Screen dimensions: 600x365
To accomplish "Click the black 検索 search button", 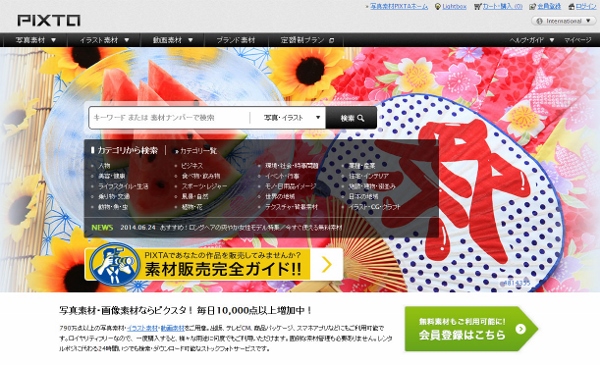I will pyautogui.click(x=351, y=118).
